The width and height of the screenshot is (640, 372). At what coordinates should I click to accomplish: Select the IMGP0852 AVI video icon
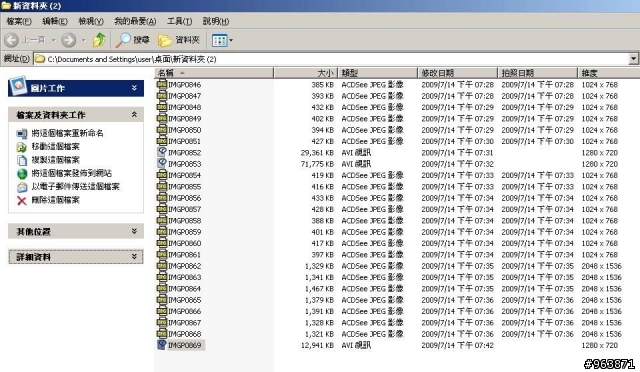click(162, 152)
